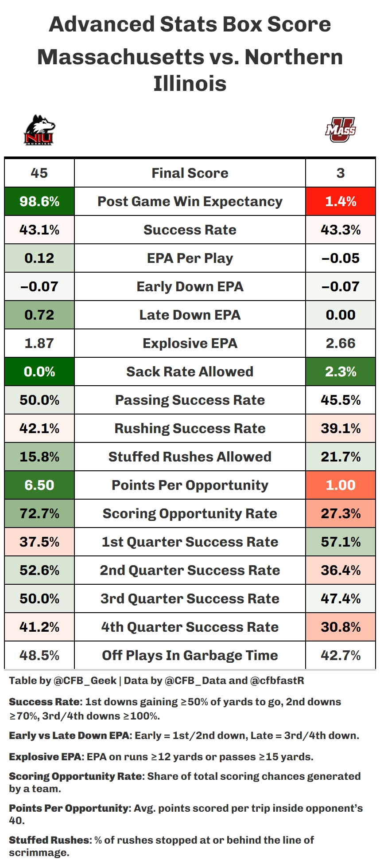Select the Explosive EPA row label
Screen dimensions: 380x868
[x=190, y=343]
